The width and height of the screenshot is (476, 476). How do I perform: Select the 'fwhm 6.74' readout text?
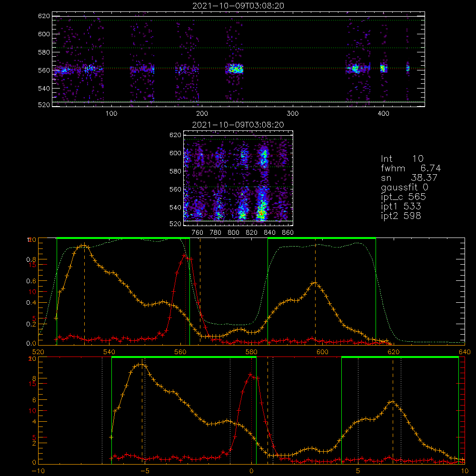click(411, 168)
